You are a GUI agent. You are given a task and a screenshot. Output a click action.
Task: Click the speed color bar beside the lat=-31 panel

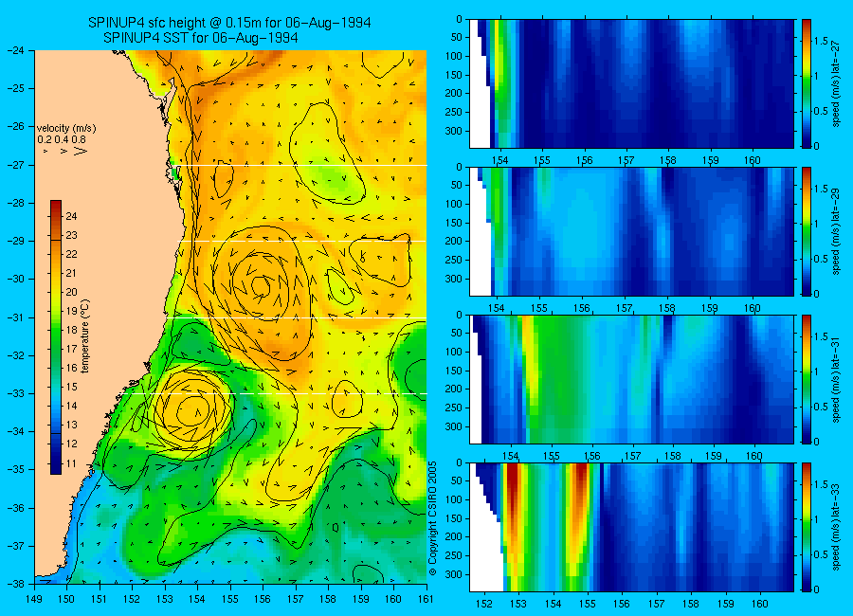click(807, 379)
